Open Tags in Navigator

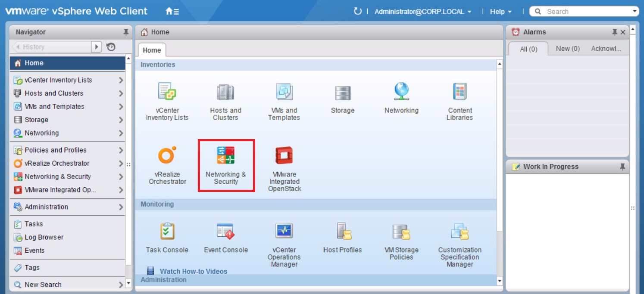point(68,267)
